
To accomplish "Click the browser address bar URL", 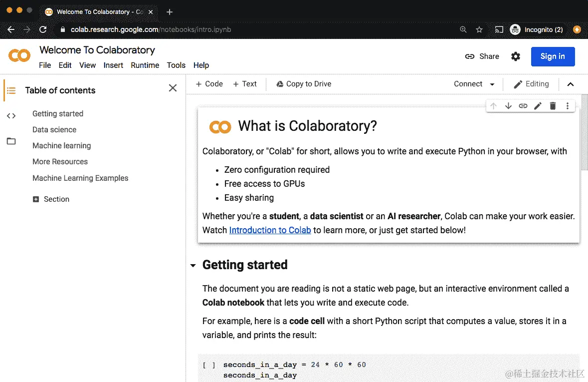I will tap(151, 29).
